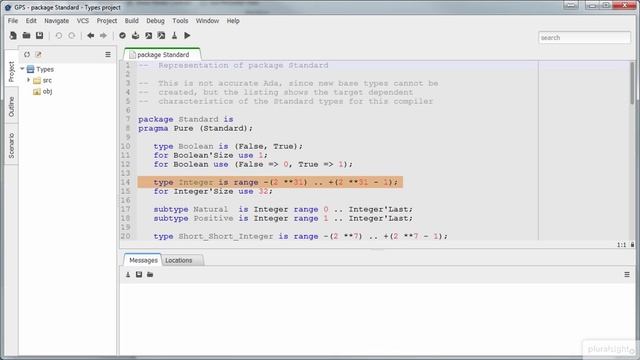This screenshot has height=360, width=640.
Task: Clean the project using the broom icon
Action: pyautogui.click(x=174, y=36)
